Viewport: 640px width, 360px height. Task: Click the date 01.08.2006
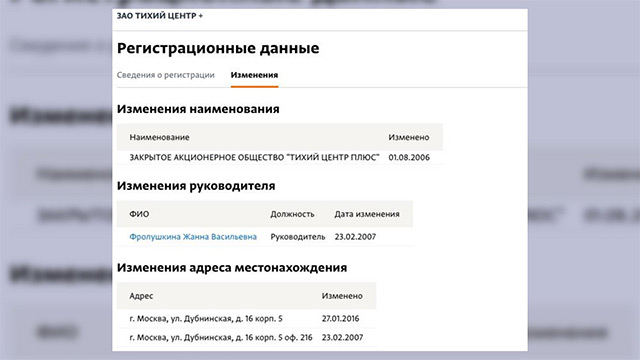pyautogui.click(x=409, y=158)
